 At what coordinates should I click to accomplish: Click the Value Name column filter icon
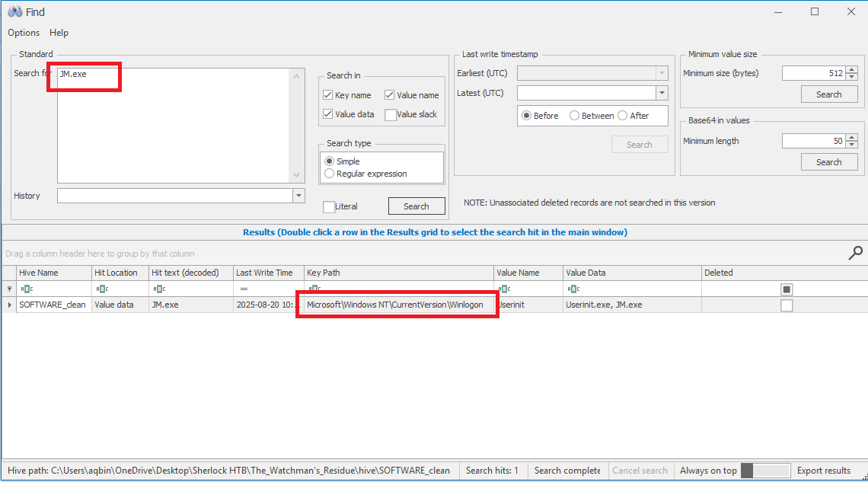(x=504, y=289)
